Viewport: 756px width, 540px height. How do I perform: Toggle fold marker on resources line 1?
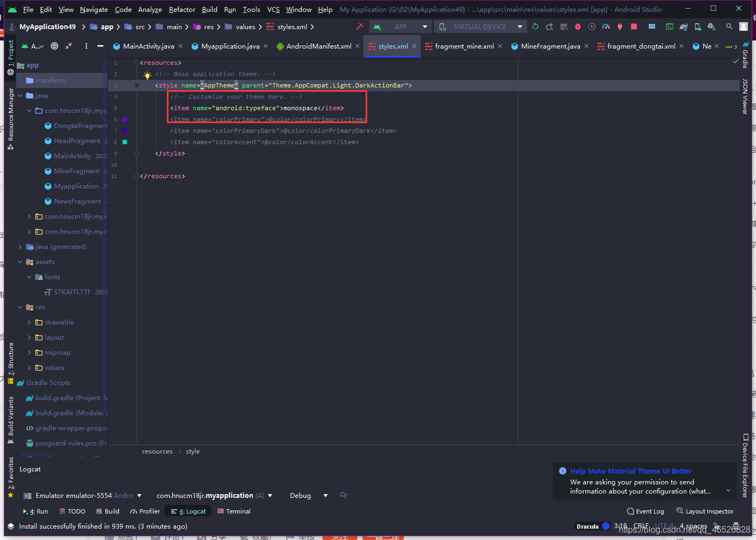click(137, 63)
